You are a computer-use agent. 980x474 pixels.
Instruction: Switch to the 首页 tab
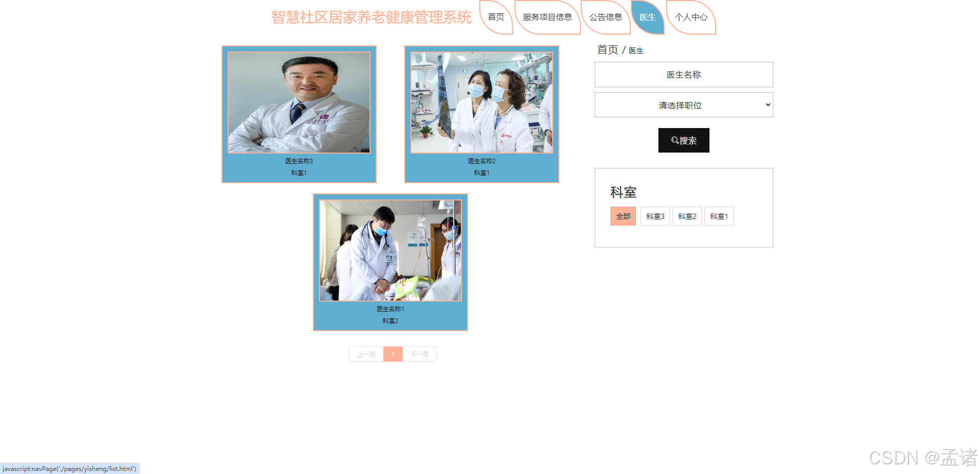[496, 17]
